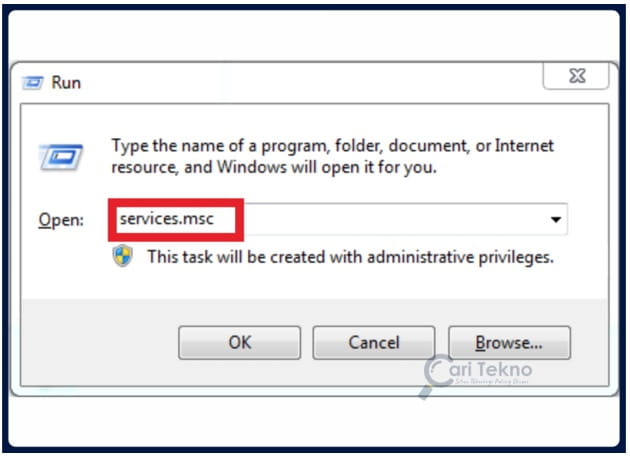Click the administrative privileges notice text
This screenshot has height=456, width=630.
coord(350,257)
